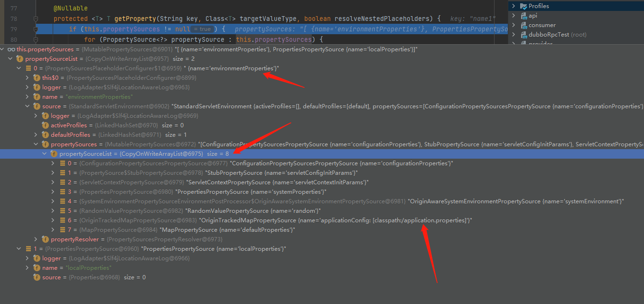
Task: Click the @Nullable annotation in editor
Action: point(71,9)
